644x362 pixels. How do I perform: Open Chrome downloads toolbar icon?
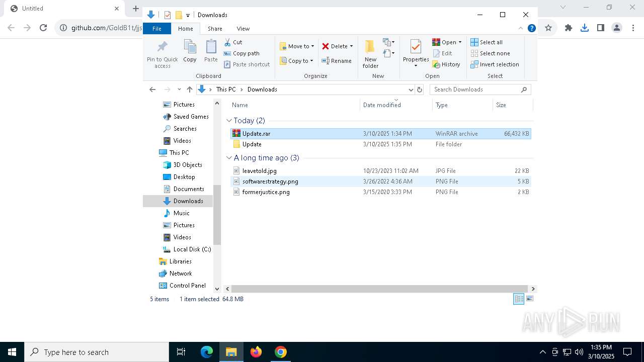584,28
